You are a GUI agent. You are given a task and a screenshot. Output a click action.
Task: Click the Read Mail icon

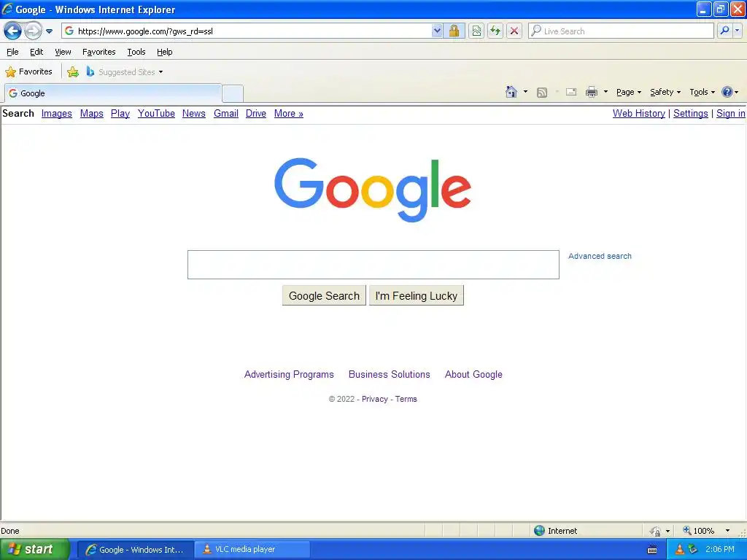(x=571, y=92)
